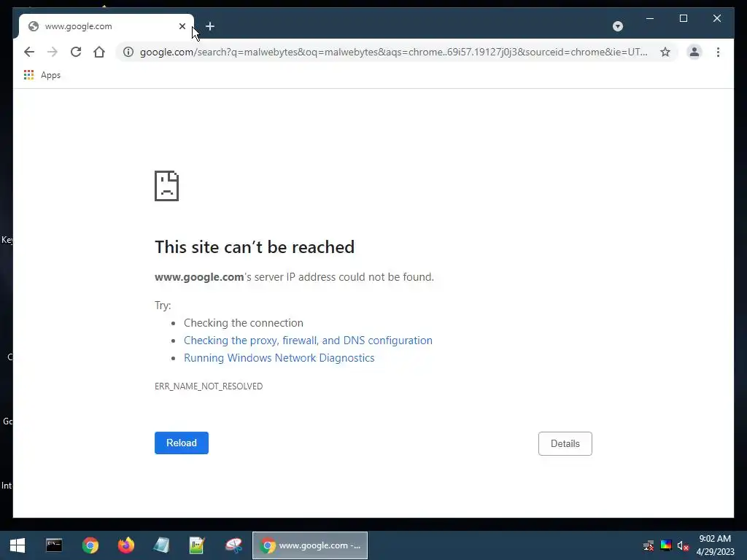Click the network status tray icon
Viewport: 747px width, 560px height.
pyautogui.click(x=649, y=545)
